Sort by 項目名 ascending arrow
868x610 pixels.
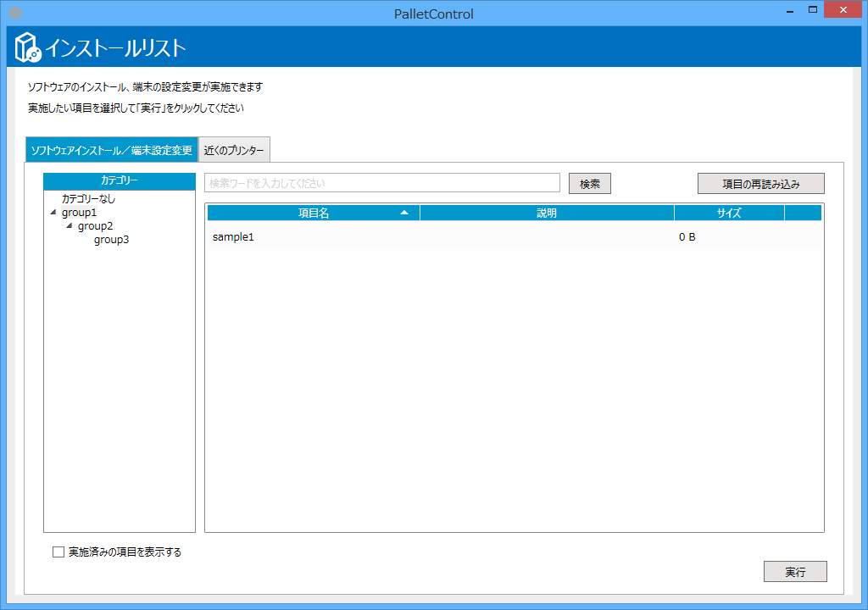(x=404, y=213)
